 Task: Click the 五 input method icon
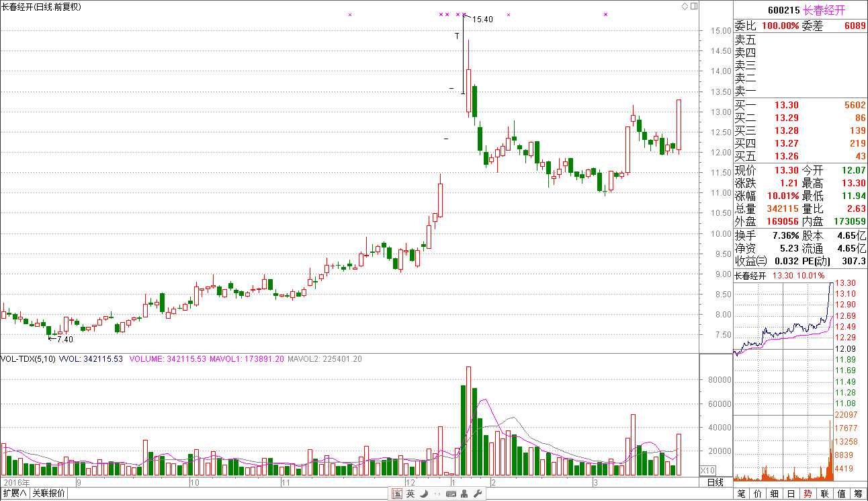coord(397,494)
